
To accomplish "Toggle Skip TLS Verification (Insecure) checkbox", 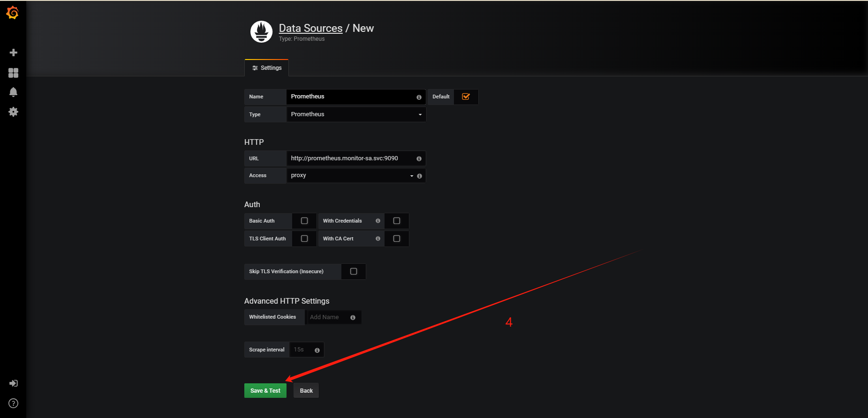I will pyautogui.click(x=354, y=271).
